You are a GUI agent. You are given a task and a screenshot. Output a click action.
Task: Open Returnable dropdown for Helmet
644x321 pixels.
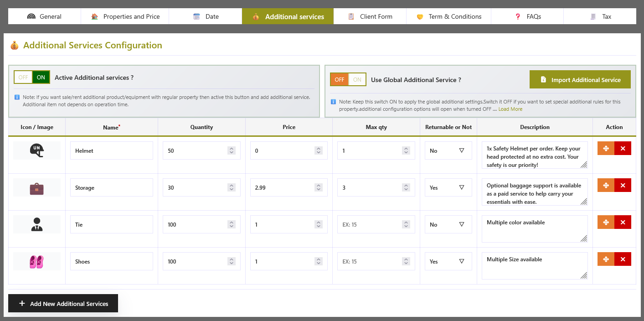click(448, 150)
